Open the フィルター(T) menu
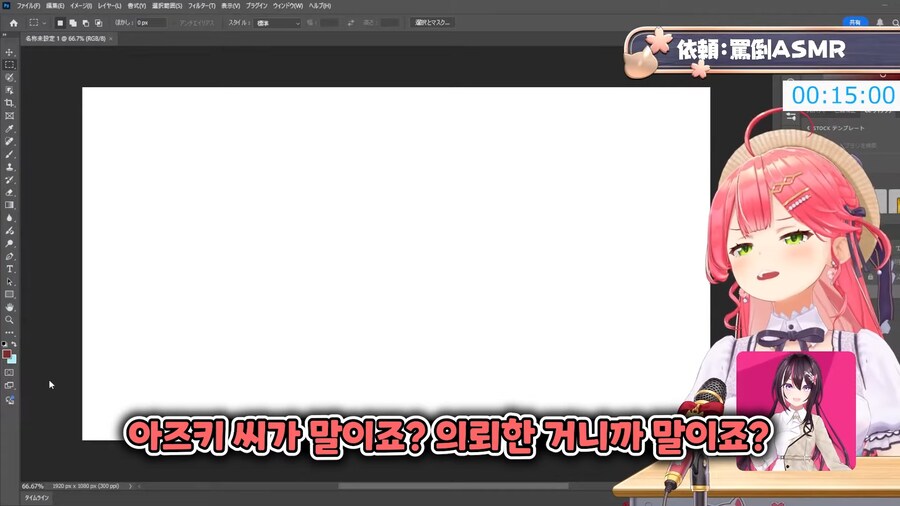The width and height of the screenshot is (900, 506). (201, 6)
